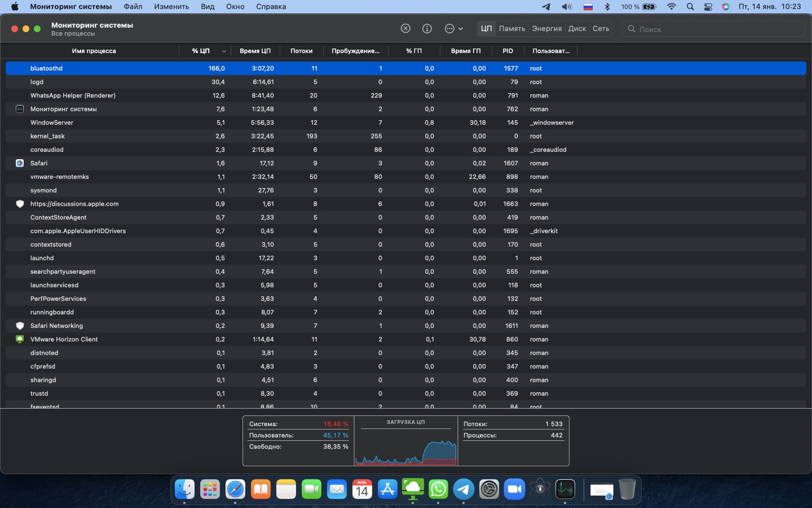Open the Trash in the Dock
This screenshot has height=508, width=812.
pyautogui.click(x=627, y=489)
